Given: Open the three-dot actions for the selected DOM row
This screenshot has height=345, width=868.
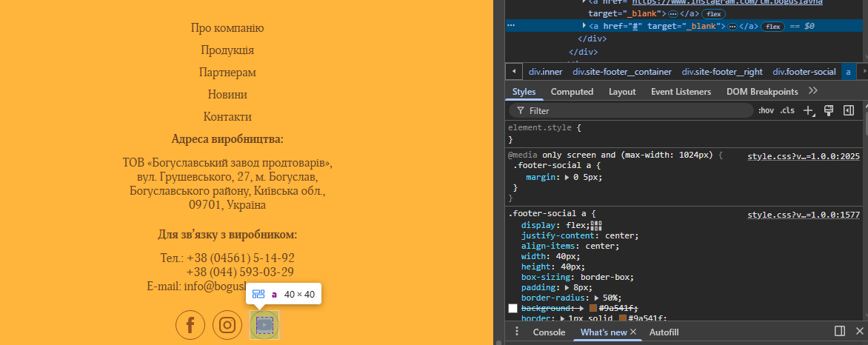Looking at the screenshot, I should 511,25.
